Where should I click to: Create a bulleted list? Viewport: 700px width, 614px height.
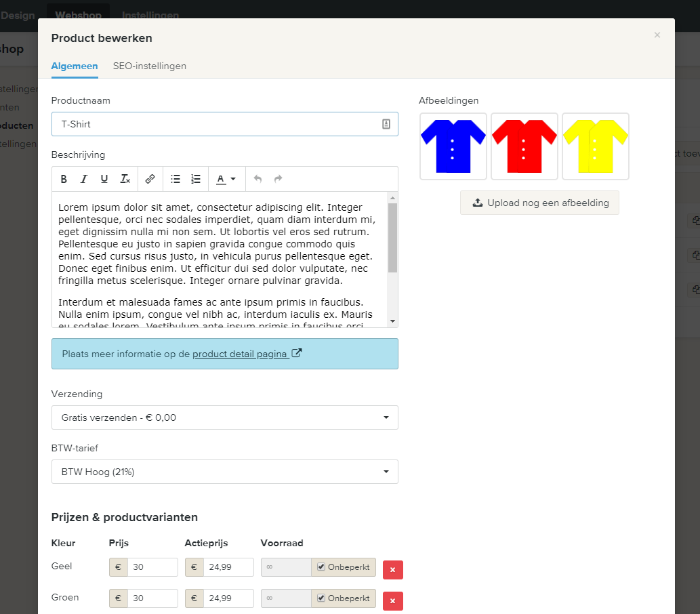[176, 179]
